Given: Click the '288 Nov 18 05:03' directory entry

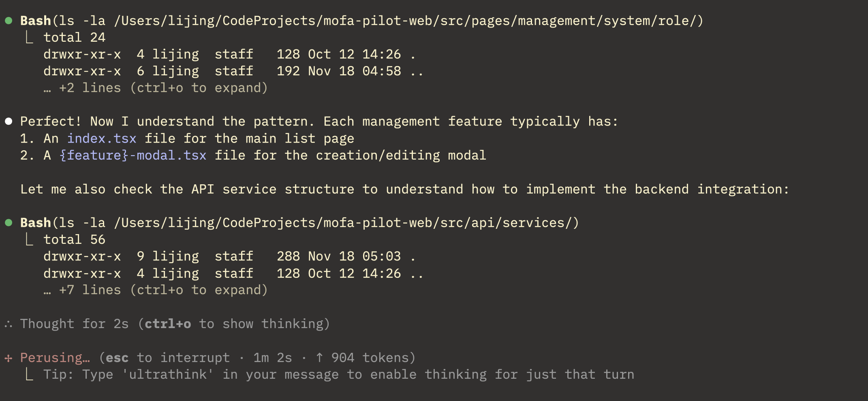Looking at the screenshot, I should pyautogui.click(x=338, y=256).
